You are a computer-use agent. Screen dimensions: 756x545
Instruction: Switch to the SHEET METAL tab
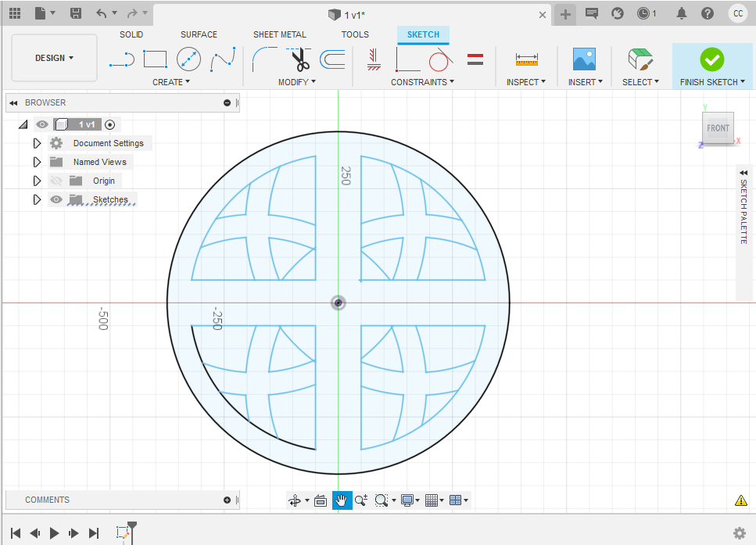(280, 34)
